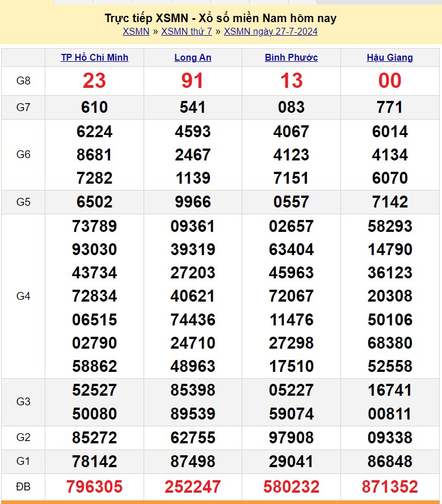
Task: Click the special prize number 580232
Action: 291,486
